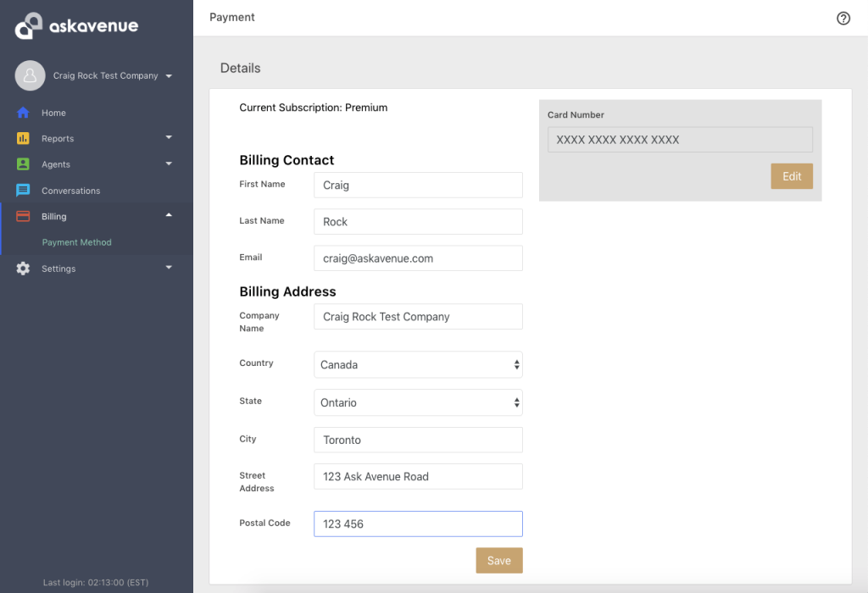Click the 'Card Number' label
Image resolution: width=868 pixels, height=593 pixels.
[576, 114]
